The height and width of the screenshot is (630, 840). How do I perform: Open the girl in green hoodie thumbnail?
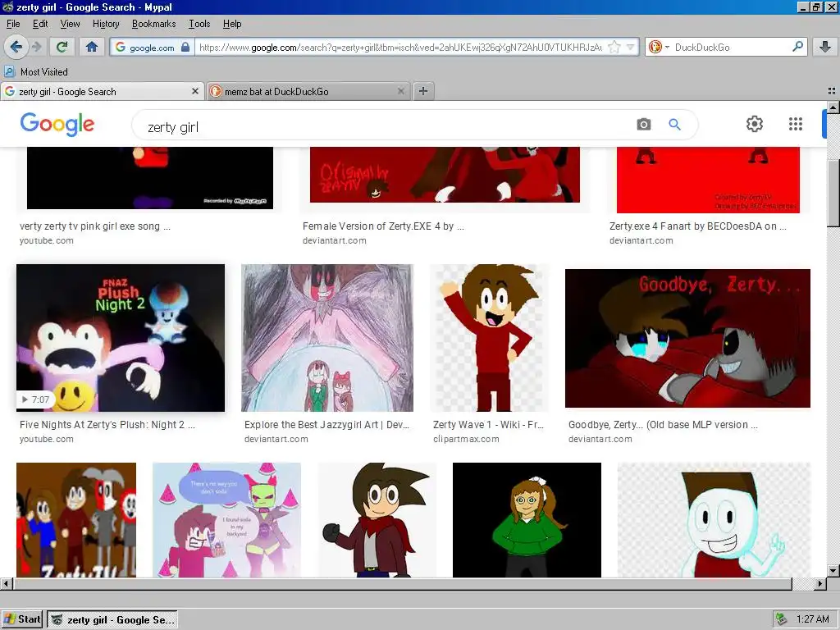[x=527, y=520]
